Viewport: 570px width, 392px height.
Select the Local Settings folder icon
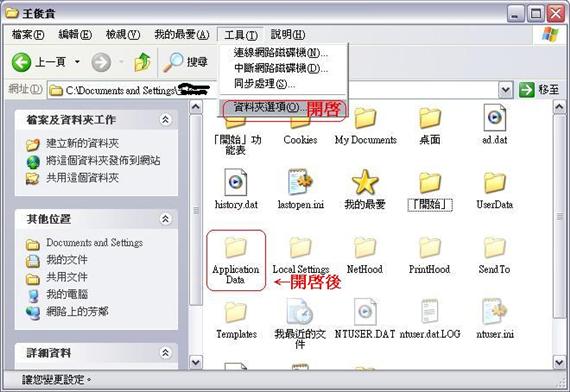[300, 248]
